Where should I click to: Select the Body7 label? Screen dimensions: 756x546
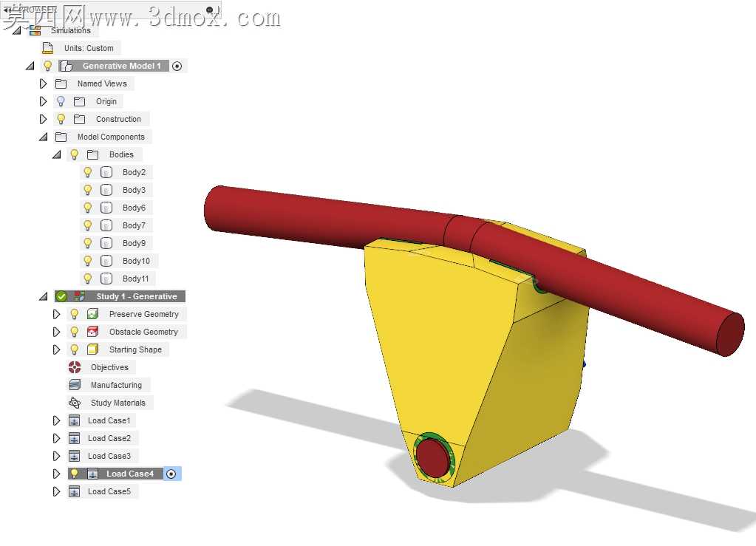(x=134, y=225)
